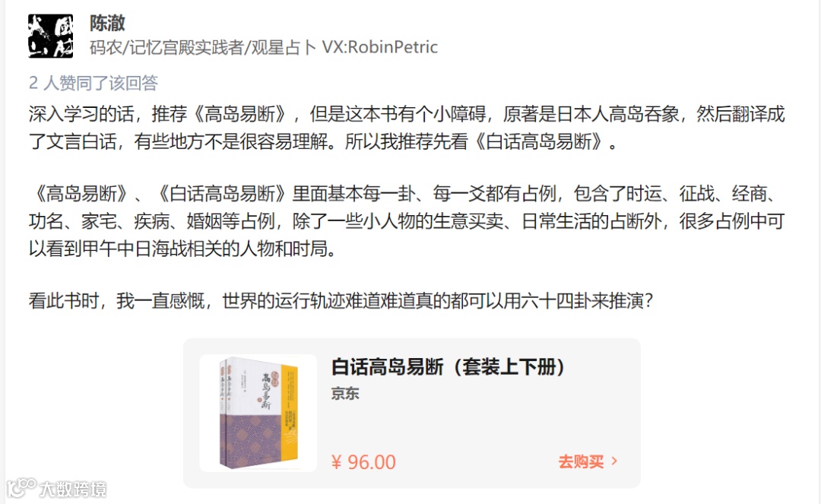Click the author bio line with VX:RobinPetric

(x=263, y=47)
